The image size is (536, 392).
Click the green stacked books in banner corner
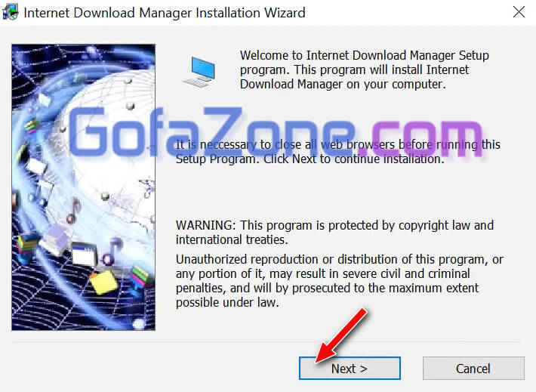pyautogui.click(x=142, y=276)
